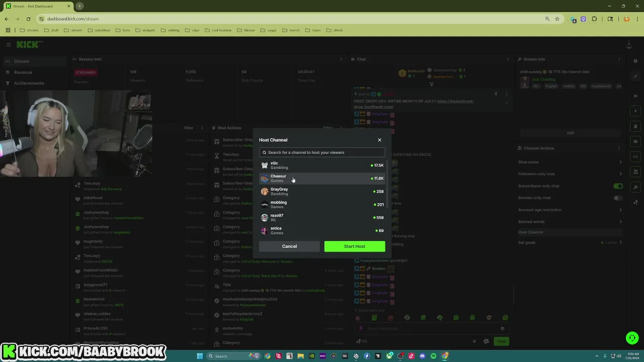Select xQc from the host list
The width and height of the screenshot is (644, 362).
[x=322, y=165]
